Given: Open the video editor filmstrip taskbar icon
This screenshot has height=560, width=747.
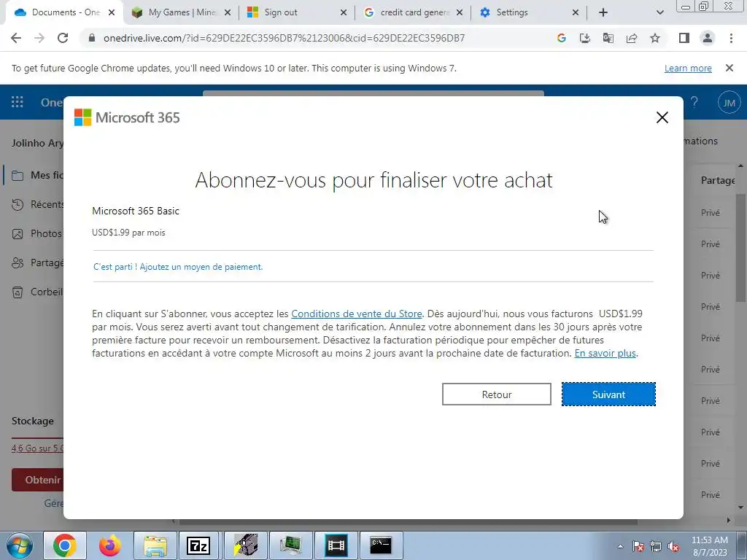Looking at the screenshot, I should click(336, 545).
